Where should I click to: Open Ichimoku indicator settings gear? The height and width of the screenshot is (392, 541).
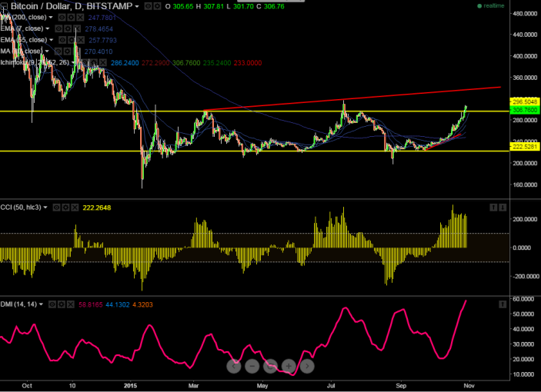[x=94, y=63]
